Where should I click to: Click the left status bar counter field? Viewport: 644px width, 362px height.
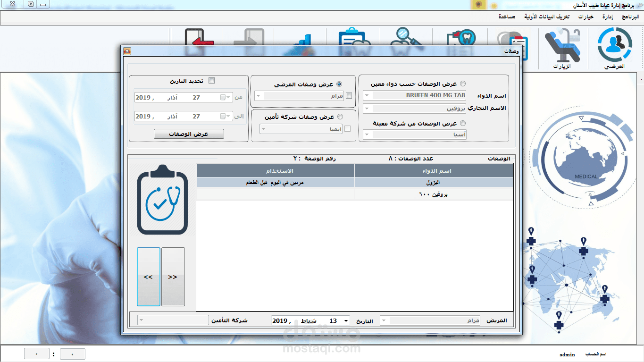(36, 354)
